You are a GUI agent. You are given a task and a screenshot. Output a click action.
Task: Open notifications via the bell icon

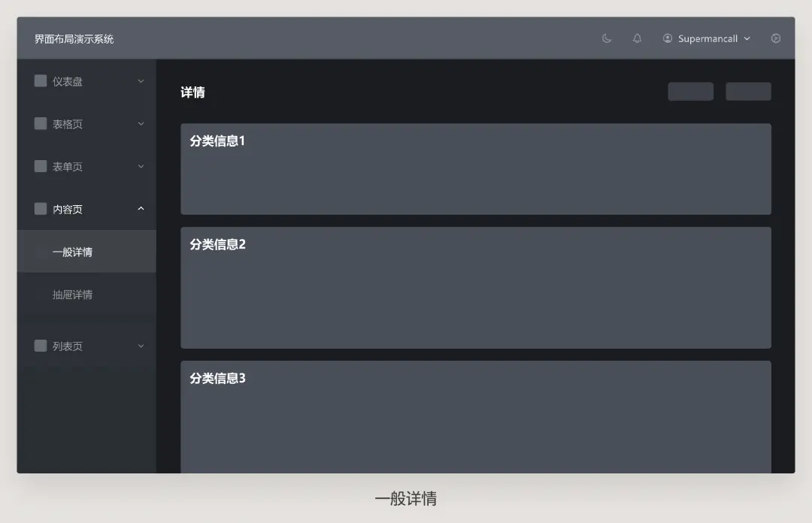click(x=637, y=38)
